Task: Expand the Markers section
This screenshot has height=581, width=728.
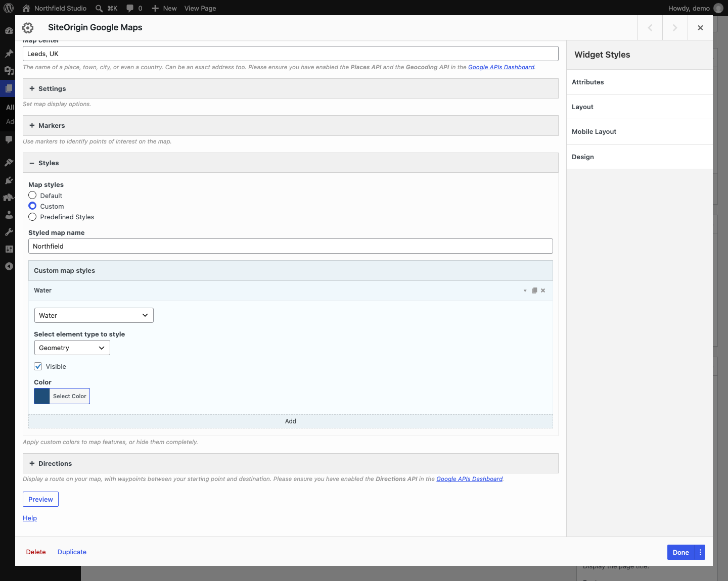Action: click(291, 125)
